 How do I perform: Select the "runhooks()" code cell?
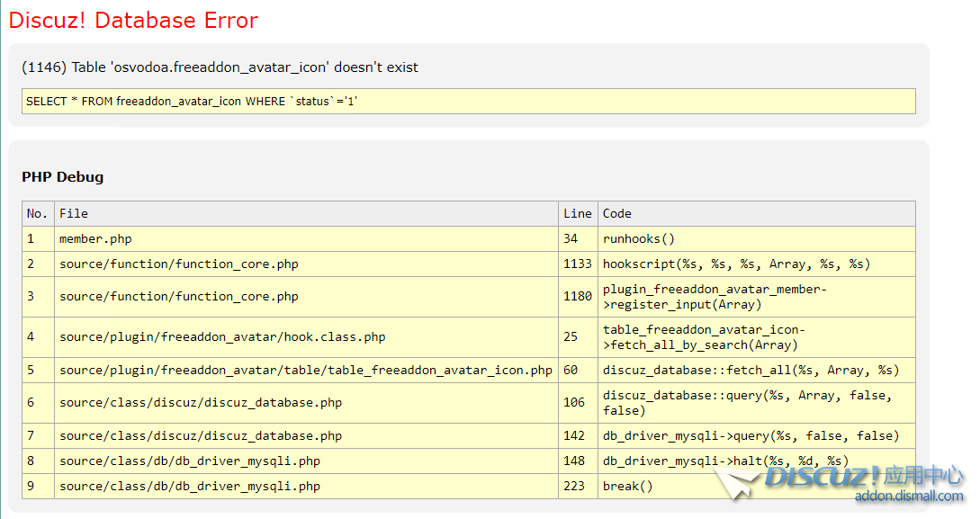757,238
